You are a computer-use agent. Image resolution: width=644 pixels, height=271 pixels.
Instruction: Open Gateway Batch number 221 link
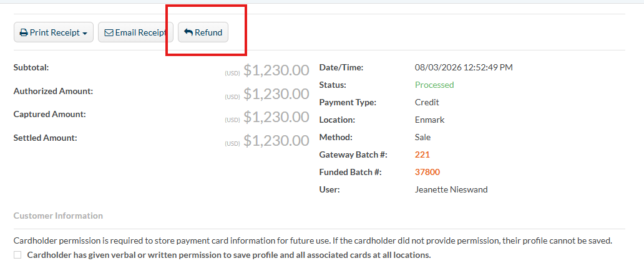(x=422, y=155)
